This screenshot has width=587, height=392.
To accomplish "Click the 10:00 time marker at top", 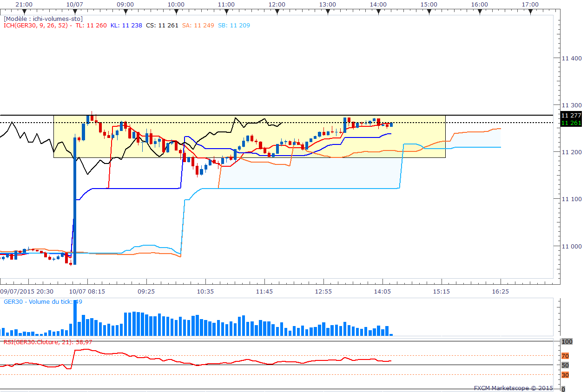I will click(x=176, y=4).
